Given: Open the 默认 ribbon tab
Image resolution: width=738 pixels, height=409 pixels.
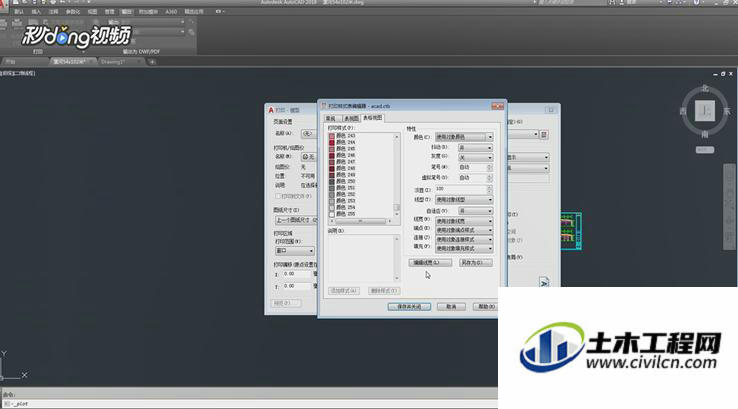Looking at the screenshot, I should coord(19,11).
